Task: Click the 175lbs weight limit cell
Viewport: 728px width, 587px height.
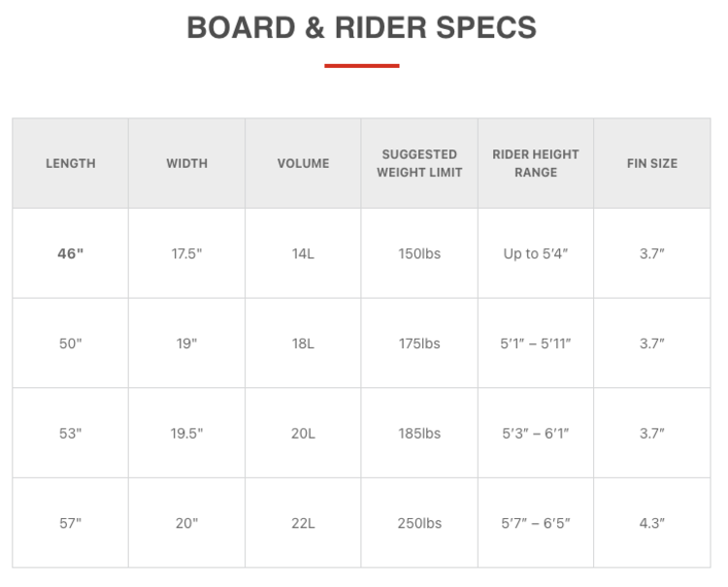Action: 419,343
